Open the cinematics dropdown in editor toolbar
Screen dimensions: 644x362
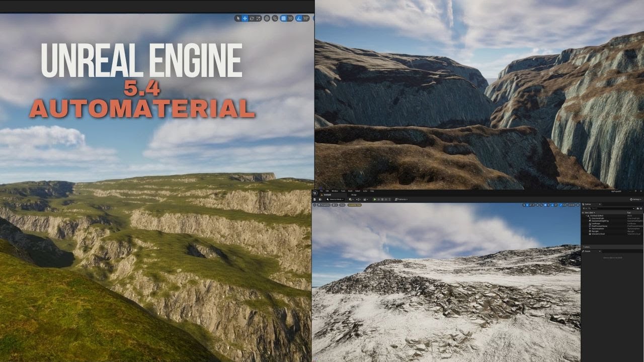click(x=366, y=200)
